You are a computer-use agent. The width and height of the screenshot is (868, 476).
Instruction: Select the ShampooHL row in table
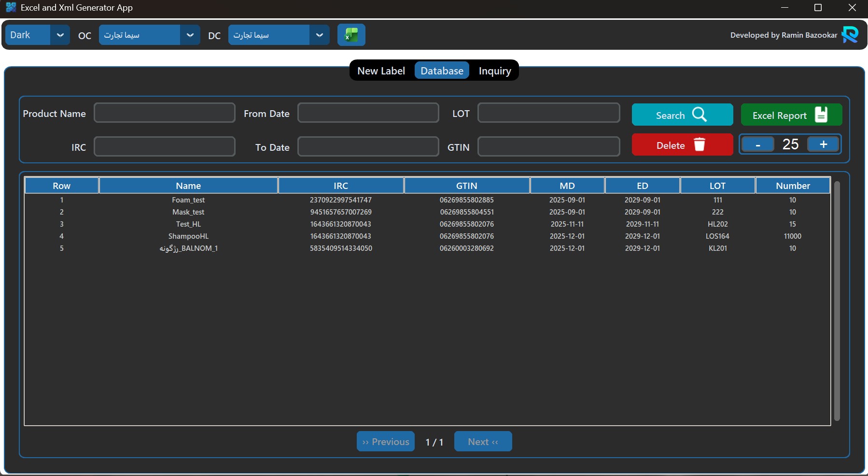pos(188,236)
